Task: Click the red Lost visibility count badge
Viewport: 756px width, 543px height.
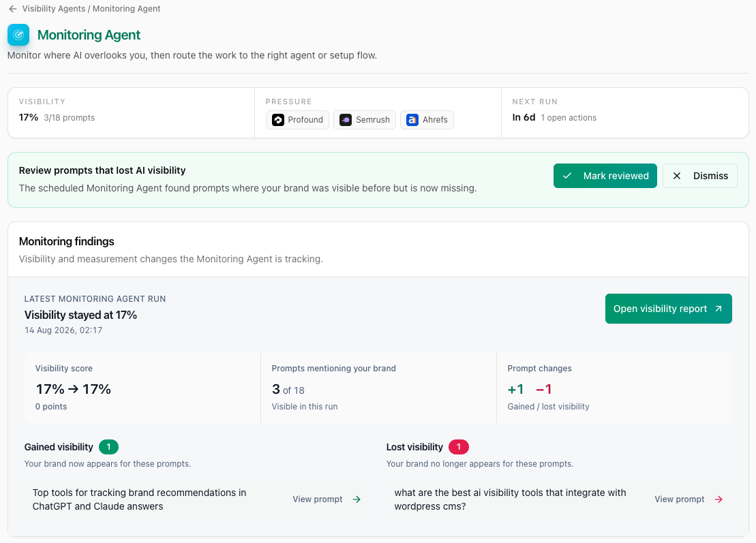Action: tap(459, 447)
